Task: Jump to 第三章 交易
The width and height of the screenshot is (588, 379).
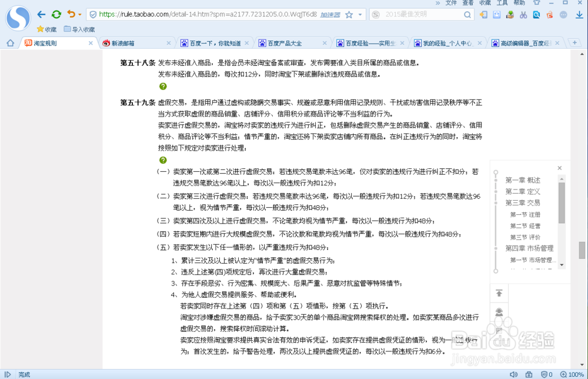Action: coord(522,203)
